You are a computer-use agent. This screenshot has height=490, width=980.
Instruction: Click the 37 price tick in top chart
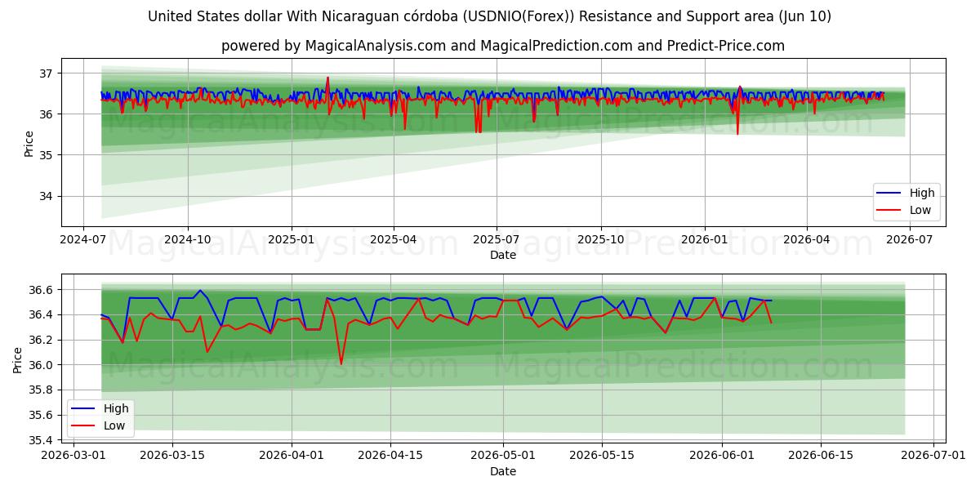point(46,73)
